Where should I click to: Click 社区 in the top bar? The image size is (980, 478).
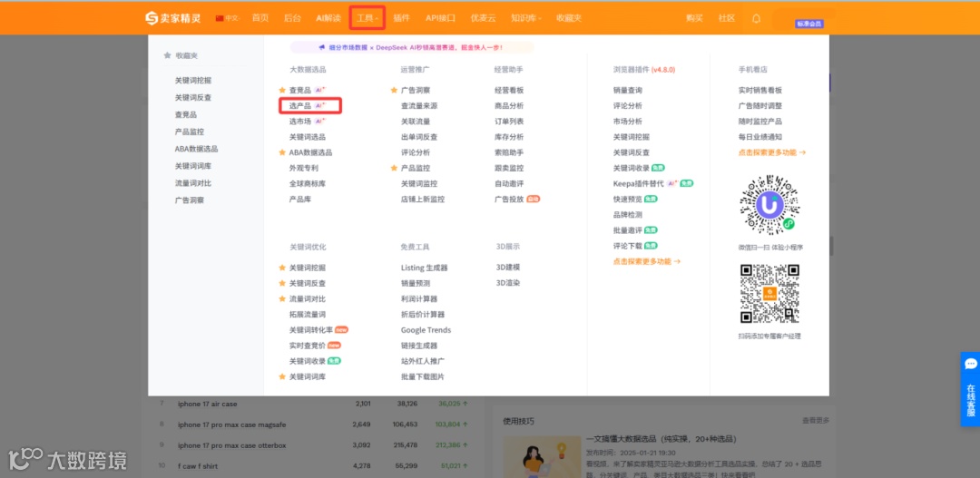tap(727, 18)
